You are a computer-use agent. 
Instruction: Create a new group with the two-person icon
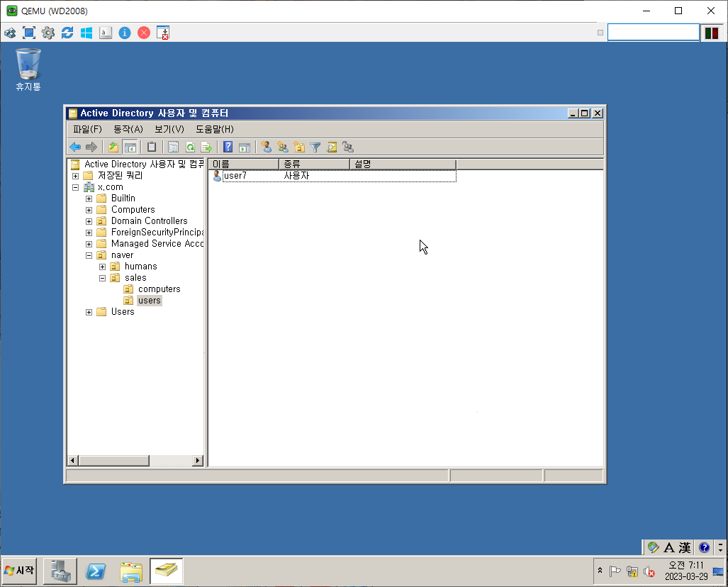click(x=283, y=147)
